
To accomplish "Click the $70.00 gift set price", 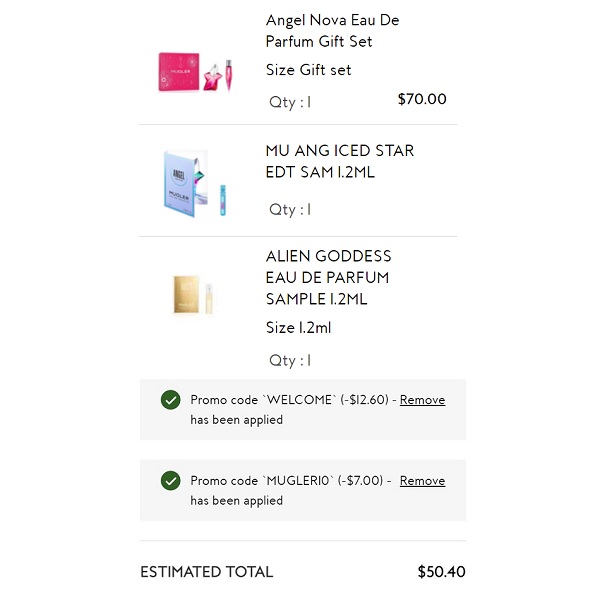I will 422,99.
